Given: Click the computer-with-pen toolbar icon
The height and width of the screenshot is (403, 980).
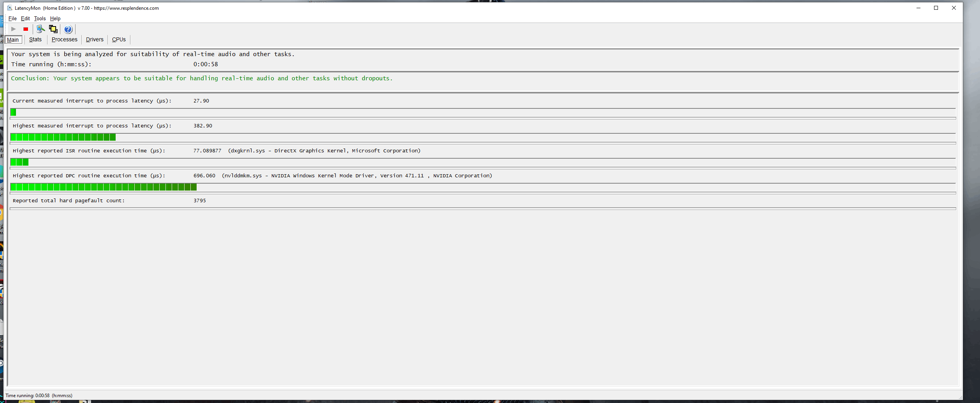Looking at the screenshot, I should tap(40, 29).
